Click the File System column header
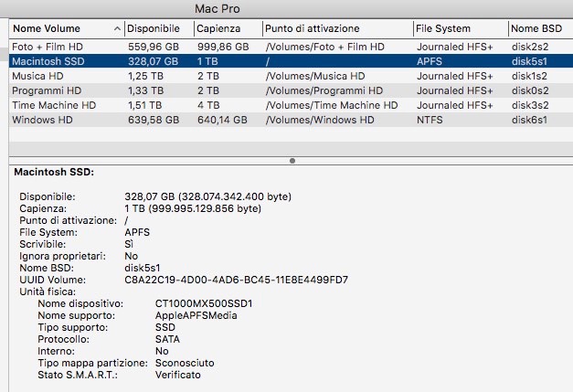Image resolution: width=573 pixels, height=392 pixels. 445,29
